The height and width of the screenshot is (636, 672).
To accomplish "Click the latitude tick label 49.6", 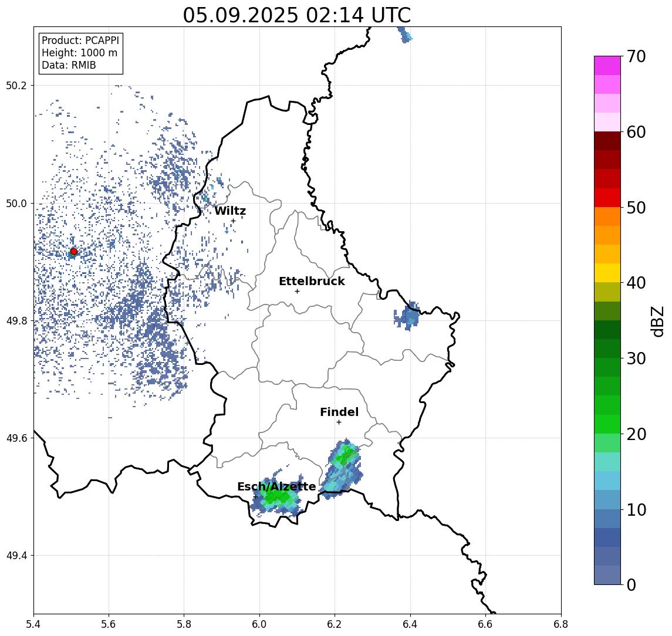I will pos(16,438).
